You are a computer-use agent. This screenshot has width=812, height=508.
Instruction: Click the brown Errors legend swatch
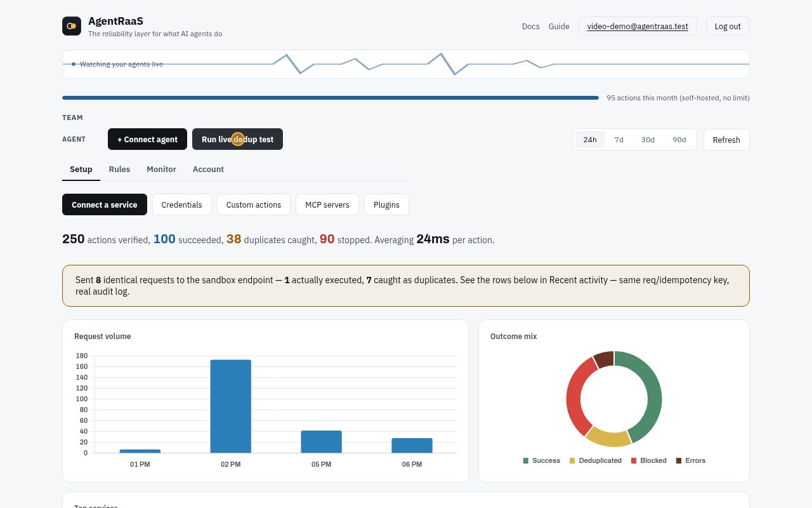679,460
